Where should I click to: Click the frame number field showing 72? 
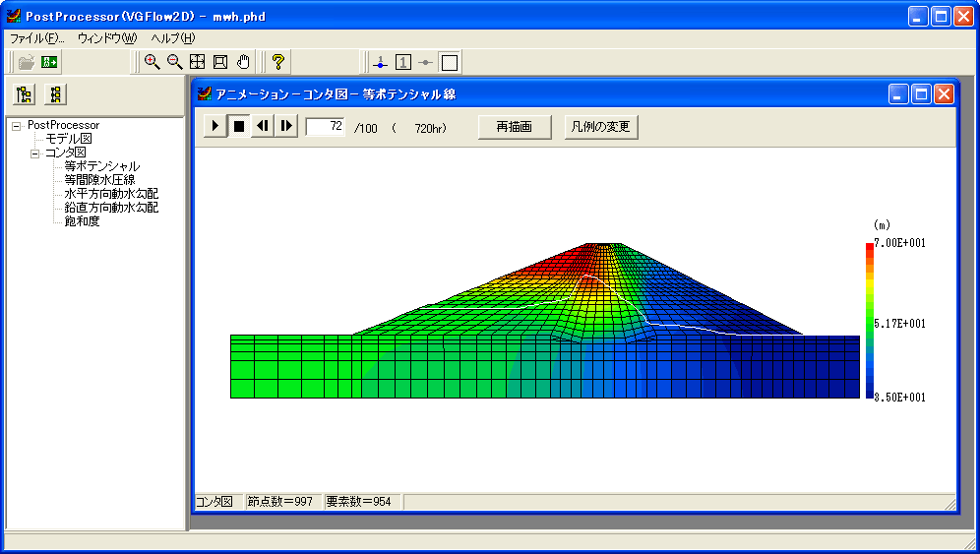pyautogui.click(x=325, y=127)
